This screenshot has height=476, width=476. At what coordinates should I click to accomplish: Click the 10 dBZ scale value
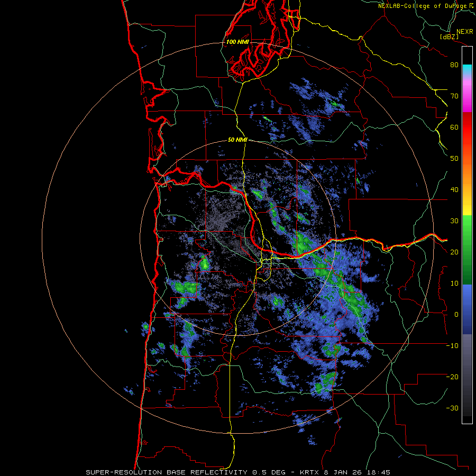click(454, 283)
